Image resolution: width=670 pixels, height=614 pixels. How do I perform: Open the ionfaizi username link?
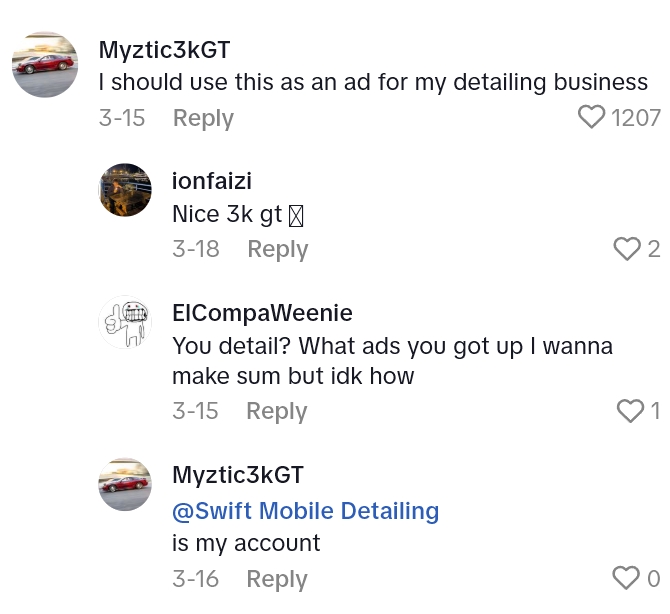212,181
